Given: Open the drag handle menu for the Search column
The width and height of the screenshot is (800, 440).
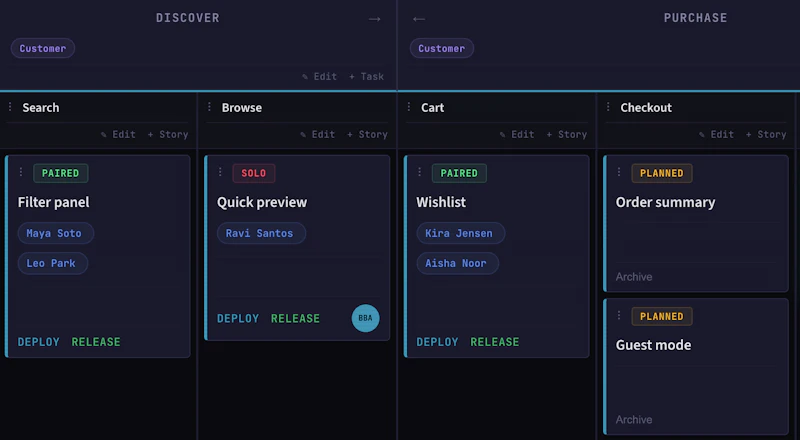Looking at the screenshot, I should [x=10, y=107].
